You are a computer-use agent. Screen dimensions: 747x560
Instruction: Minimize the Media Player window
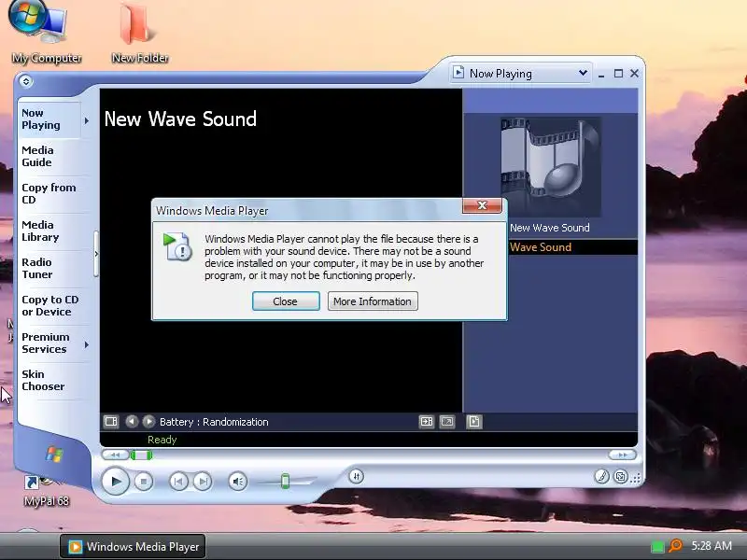coord(601,75)
